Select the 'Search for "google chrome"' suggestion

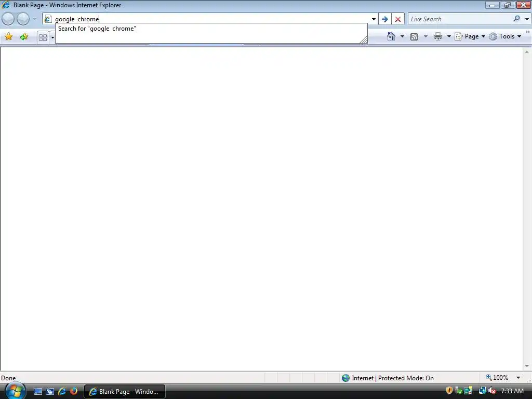coord(211,29)
